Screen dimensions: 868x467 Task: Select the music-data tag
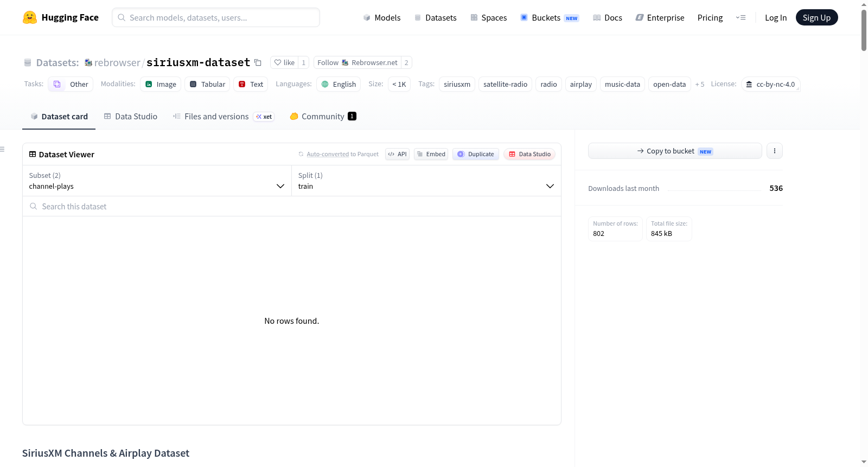click(622, 84)
